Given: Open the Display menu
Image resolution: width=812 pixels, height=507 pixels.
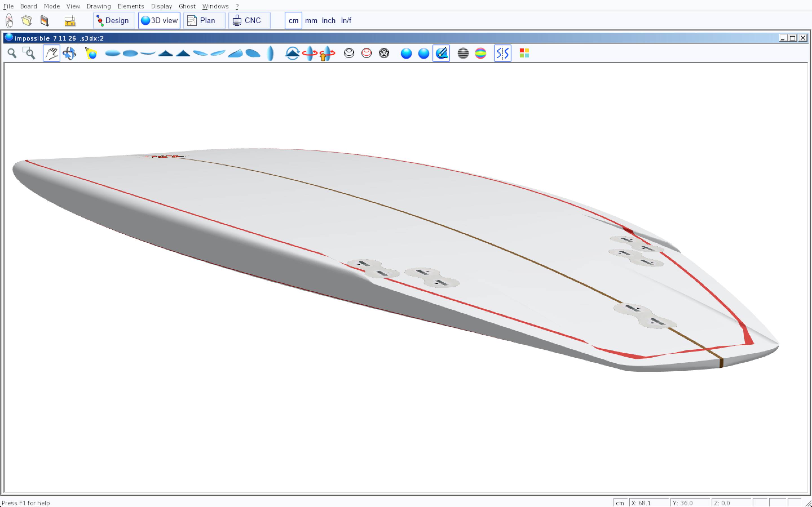Looking at the screenshot, I should (x=161, y=6).
